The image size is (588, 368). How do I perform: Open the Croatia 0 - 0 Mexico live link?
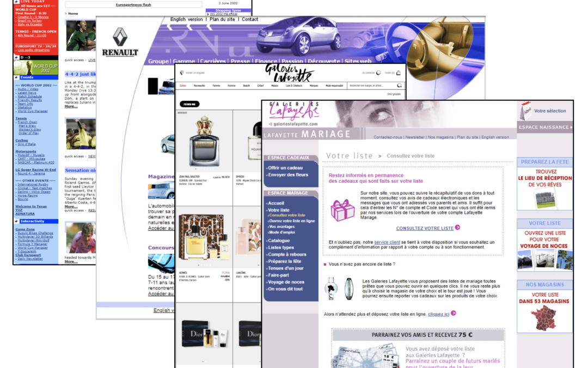tap(33, 17)
